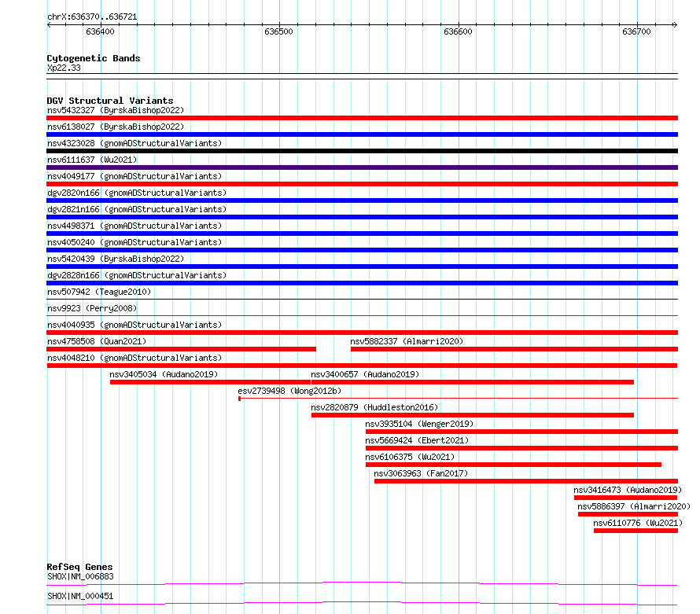Click the nsv6110776 (Wu2021) label

[638, 523]
